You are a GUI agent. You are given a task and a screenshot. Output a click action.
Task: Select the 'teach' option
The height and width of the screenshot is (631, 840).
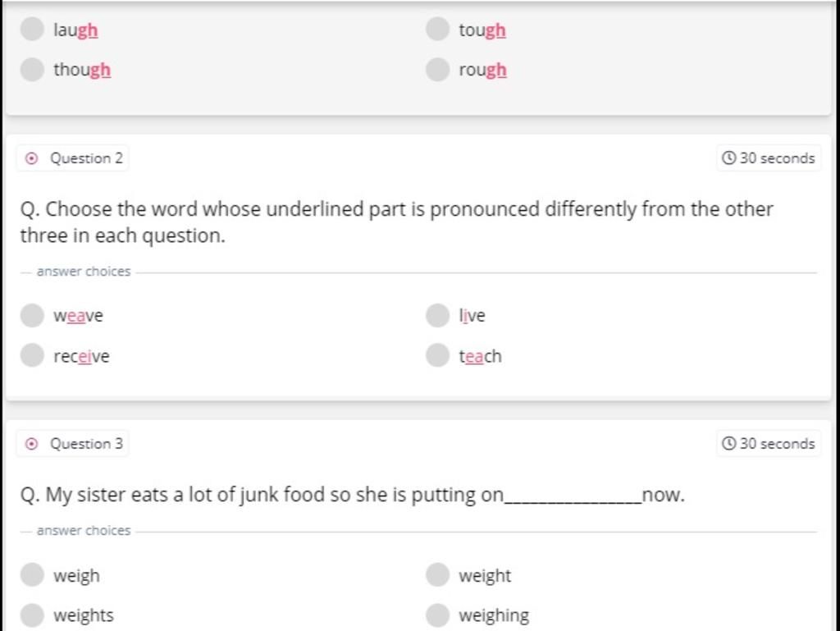pyautogui.click(x=437, y=355)
